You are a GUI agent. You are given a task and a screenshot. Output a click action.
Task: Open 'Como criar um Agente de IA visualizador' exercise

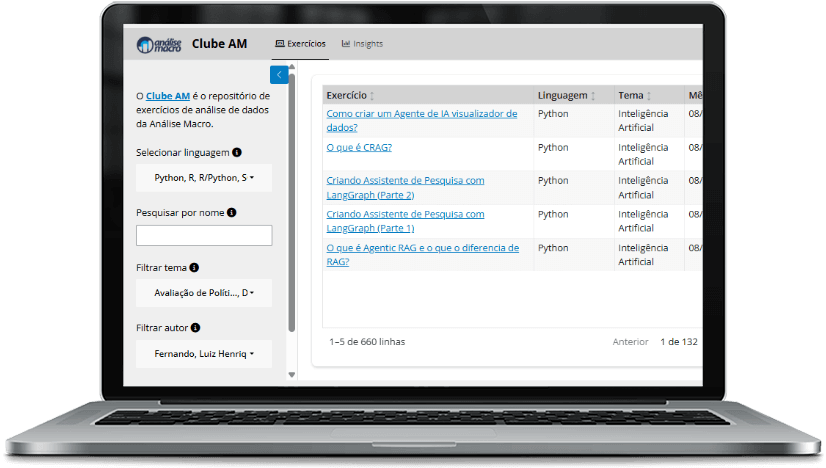pyautogui.click(x=421, y=120)
